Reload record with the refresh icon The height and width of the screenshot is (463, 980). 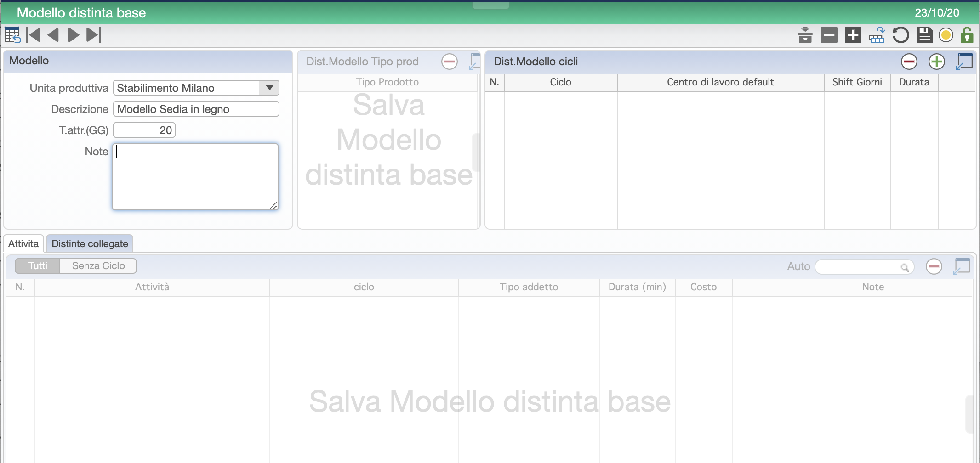[901, 35]
